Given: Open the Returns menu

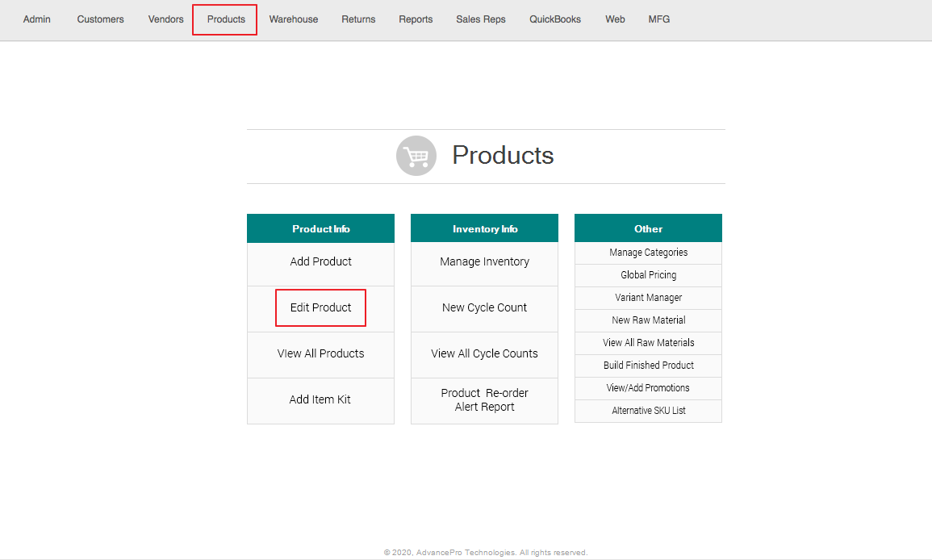Looking at the screenshot, I should coord(358,19).
